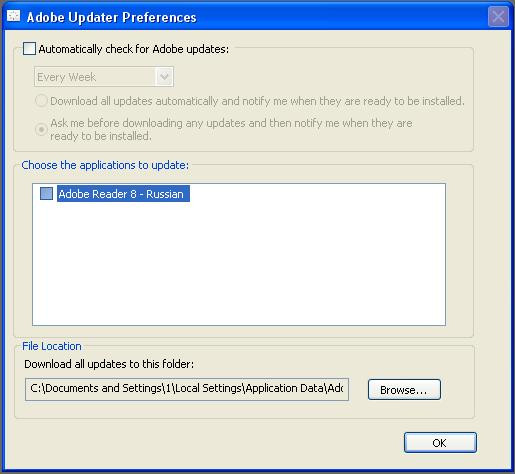This screenshot has height=474, width=515.
Task: Toggle the Adobe Reader 8 - Russian checkbox
Action: click(46, 193)
